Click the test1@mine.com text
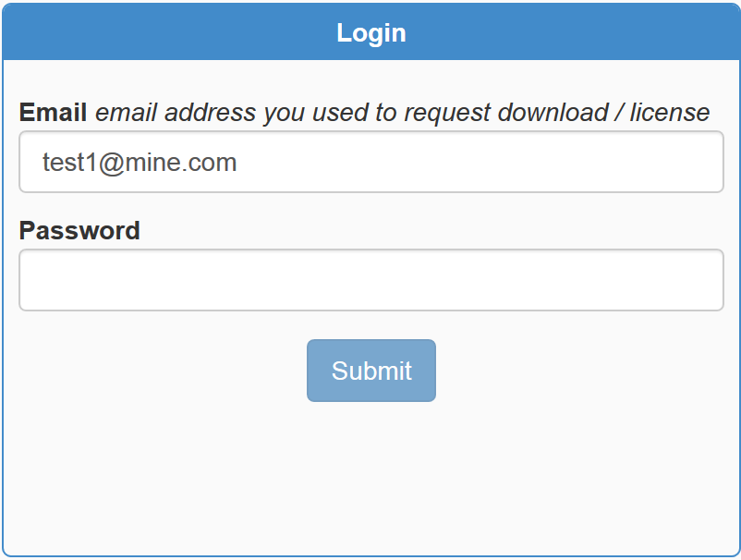The width and height of the screenshot is (741, 560). 140,164
